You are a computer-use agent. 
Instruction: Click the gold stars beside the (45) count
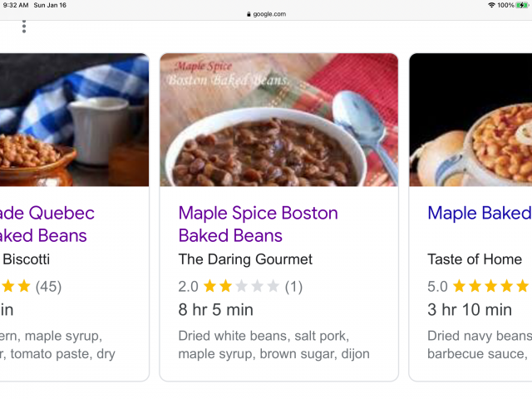coord(15,287)
